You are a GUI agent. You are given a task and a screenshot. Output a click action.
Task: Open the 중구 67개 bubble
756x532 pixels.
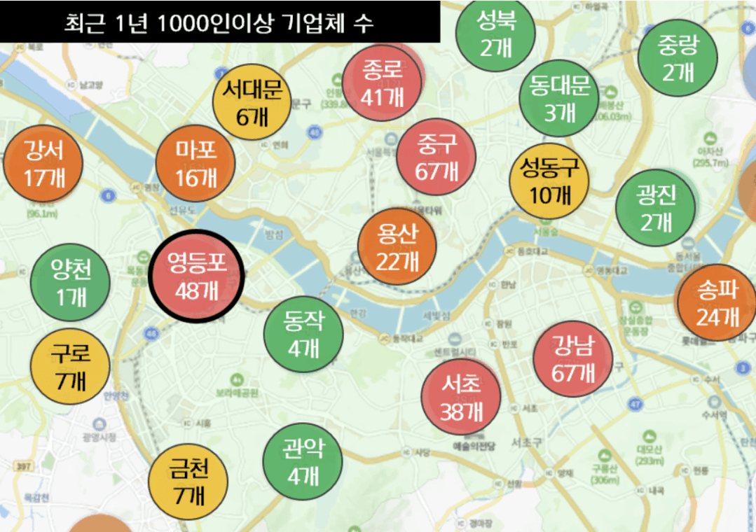436,157
